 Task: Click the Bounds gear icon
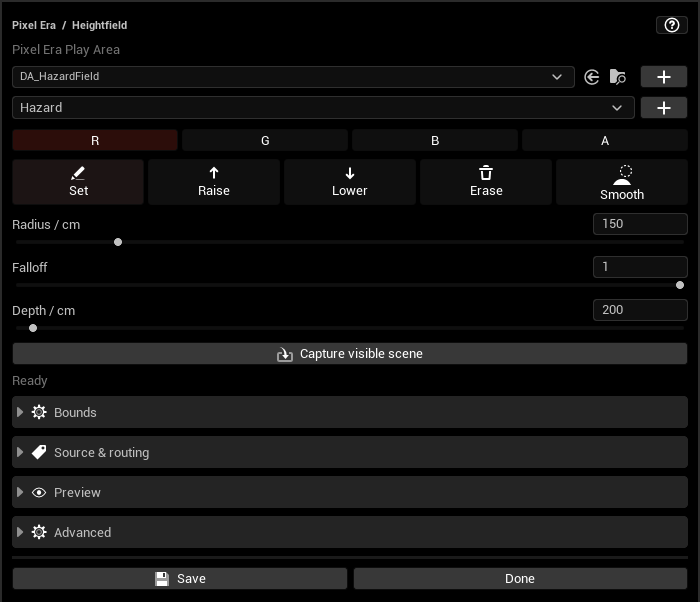[39, 412]
